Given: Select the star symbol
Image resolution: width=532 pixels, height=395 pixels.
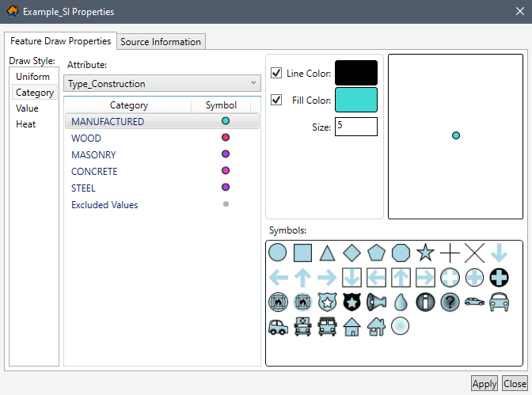Looking at the screenshot, I should [425, 253].
